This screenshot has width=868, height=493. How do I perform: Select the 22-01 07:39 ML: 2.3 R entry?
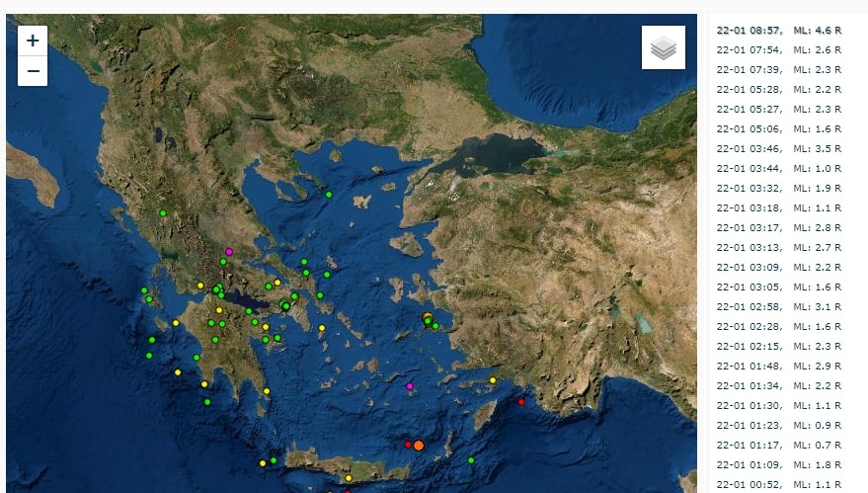pyautogui.click(x=779, y=70)
